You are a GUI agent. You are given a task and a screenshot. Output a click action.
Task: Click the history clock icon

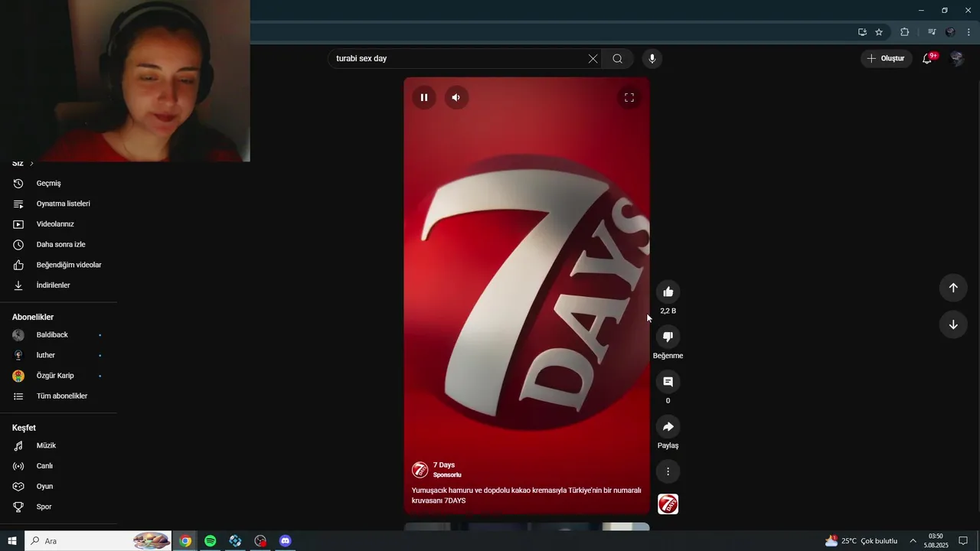(x=18, y=184)
